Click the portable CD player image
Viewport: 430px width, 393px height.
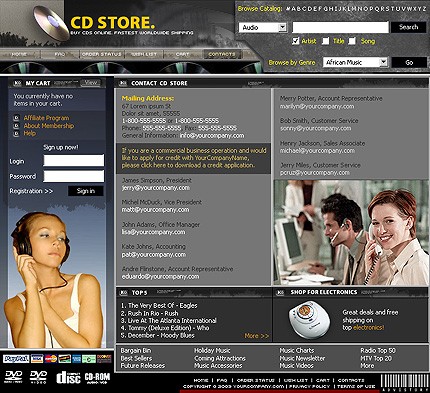310,320
